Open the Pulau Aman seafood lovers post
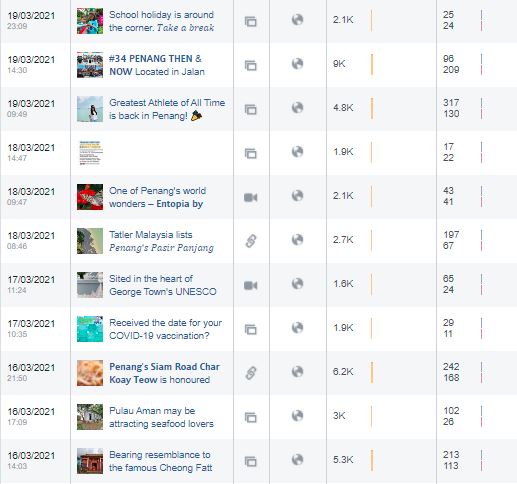 click(x=162, y=417)
